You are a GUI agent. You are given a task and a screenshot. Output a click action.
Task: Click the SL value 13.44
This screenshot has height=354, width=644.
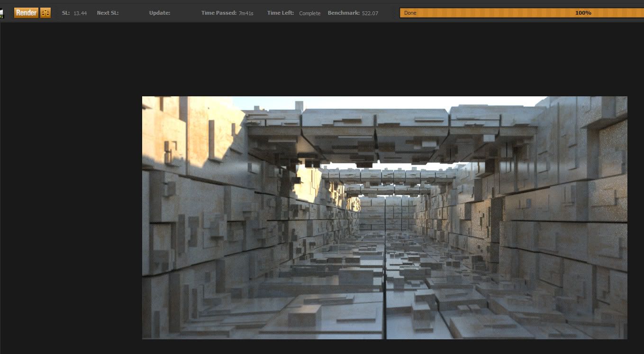(80, 13)
